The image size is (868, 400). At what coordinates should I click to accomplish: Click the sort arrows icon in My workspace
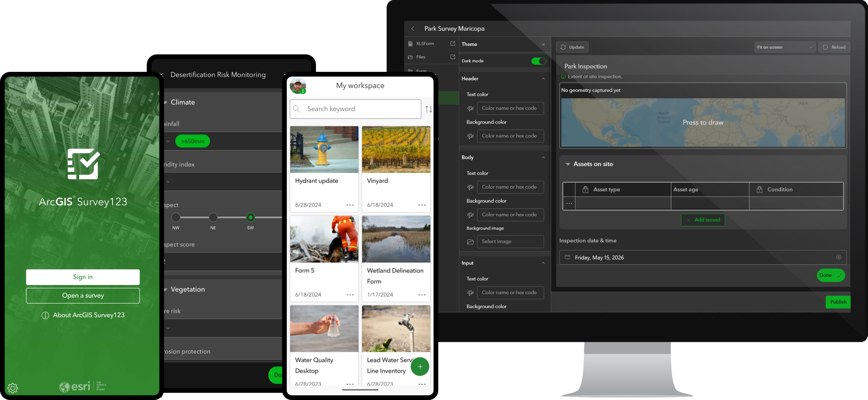429,109
